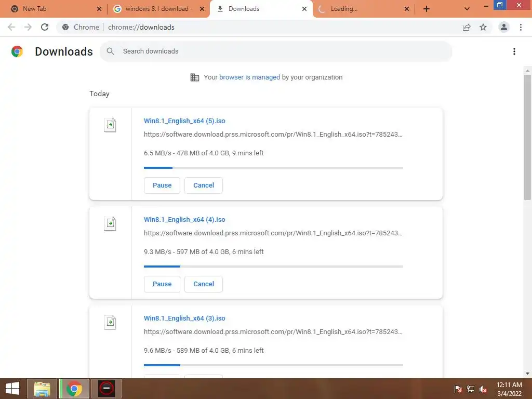Reload the Downloads page
This screenshot has width=532, height=399.
[45, 27]
